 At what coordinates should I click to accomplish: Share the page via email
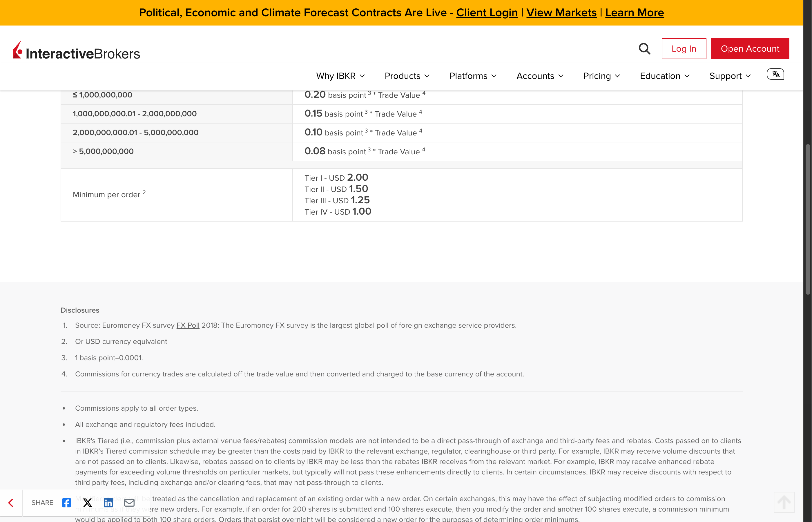129,503
